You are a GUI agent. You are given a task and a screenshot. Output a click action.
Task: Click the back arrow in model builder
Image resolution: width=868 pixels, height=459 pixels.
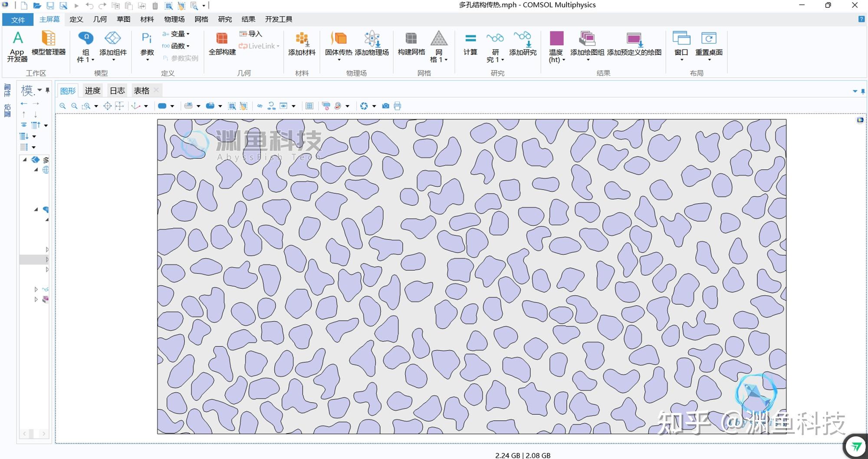(x=24, y=103)
